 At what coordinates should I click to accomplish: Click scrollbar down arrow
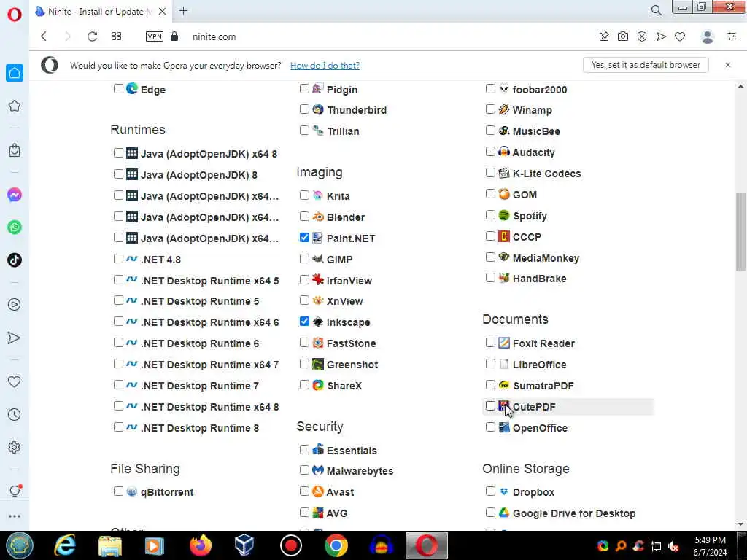(x=740, y=525)
